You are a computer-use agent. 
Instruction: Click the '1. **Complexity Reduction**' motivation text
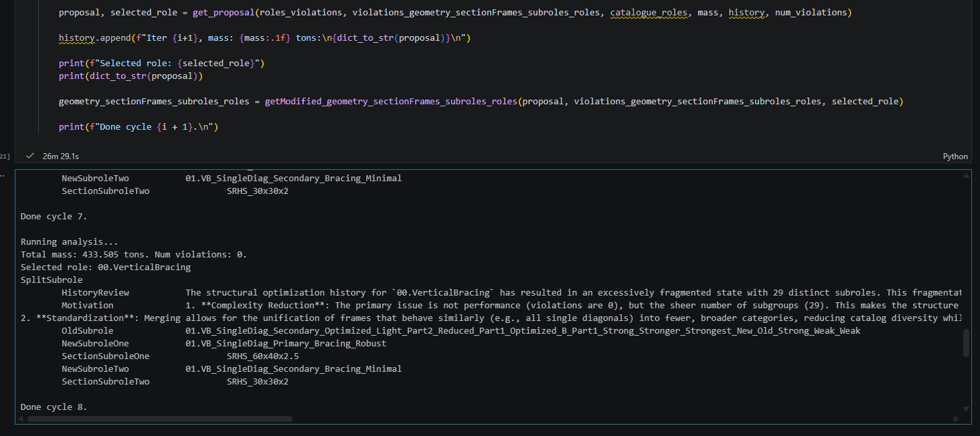[x=574, y=306]
